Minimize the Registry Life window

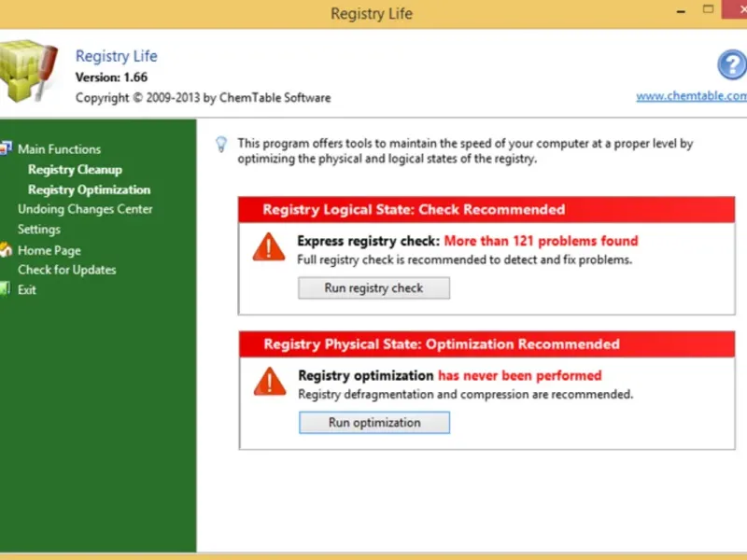point(682,11)
